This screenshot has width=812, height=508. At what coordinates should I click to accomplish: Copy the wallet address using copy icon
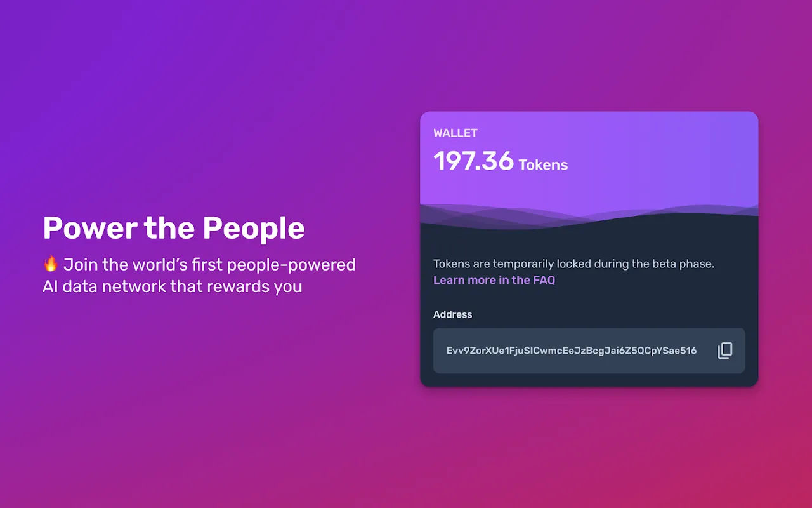[x=725, y=351]
